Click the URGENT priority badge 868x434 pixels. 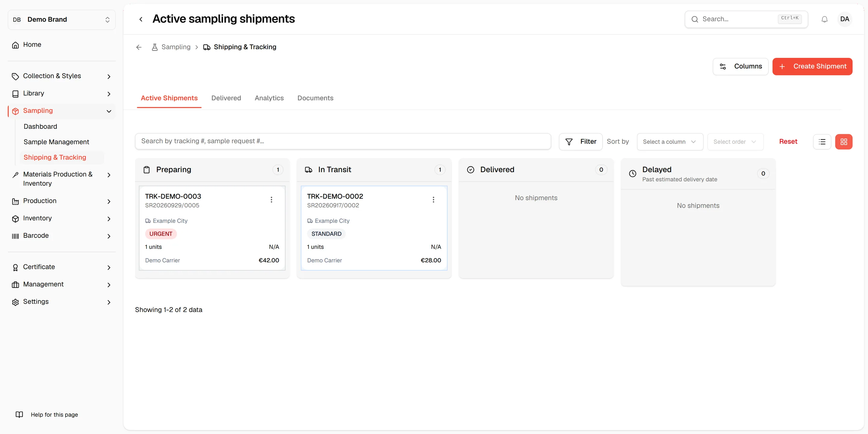161,234
